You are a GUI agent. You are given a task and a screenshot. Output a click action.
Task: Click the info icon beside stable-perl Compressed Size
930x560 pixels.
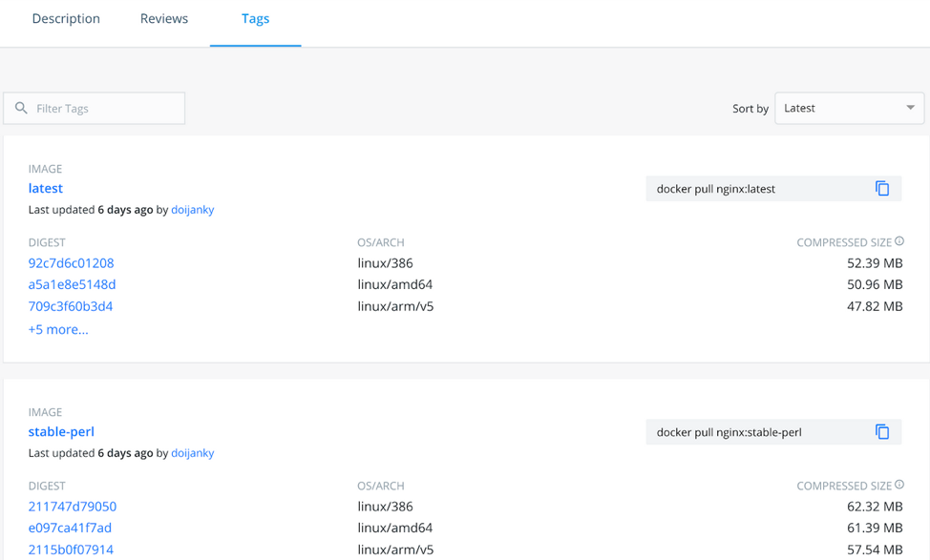coord(899,485)
